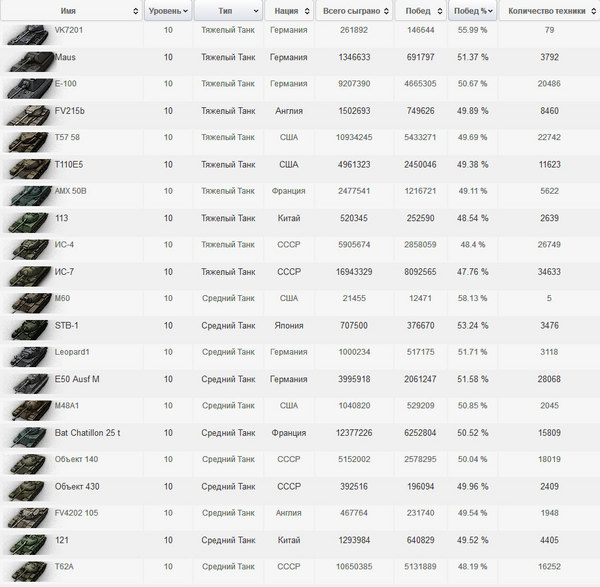
Task: Click the Maus tank icon
Action: click(25, 62)
